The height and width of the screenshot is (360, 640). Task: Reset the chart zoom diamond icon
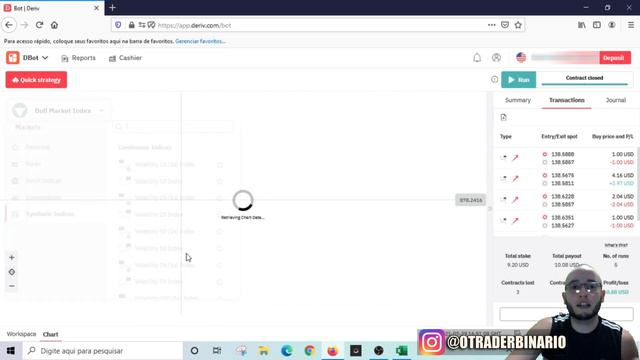coord(11,272)
